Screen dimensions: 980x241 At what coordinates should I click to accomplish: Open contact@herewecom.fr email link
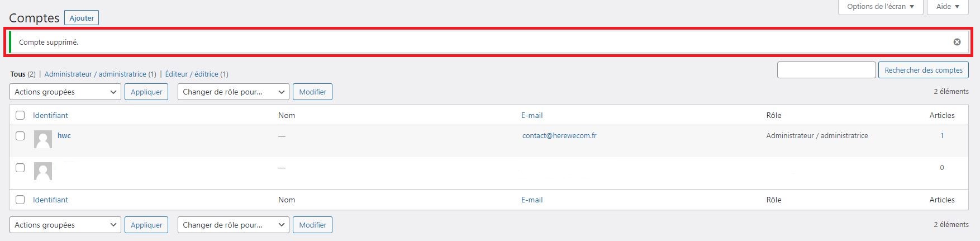pyautogui.click(x=559, y=135)
